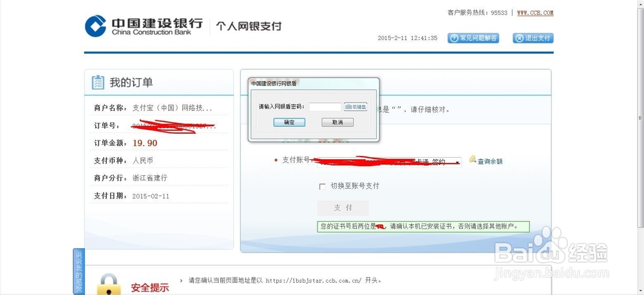Expand the 支付账号 account dropdown
The image size is (644, 295).
coord(457,162)
